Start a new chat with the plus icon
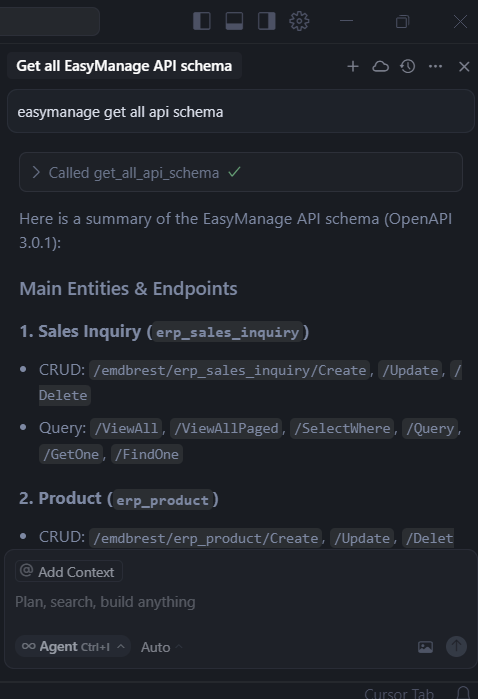 353,66
